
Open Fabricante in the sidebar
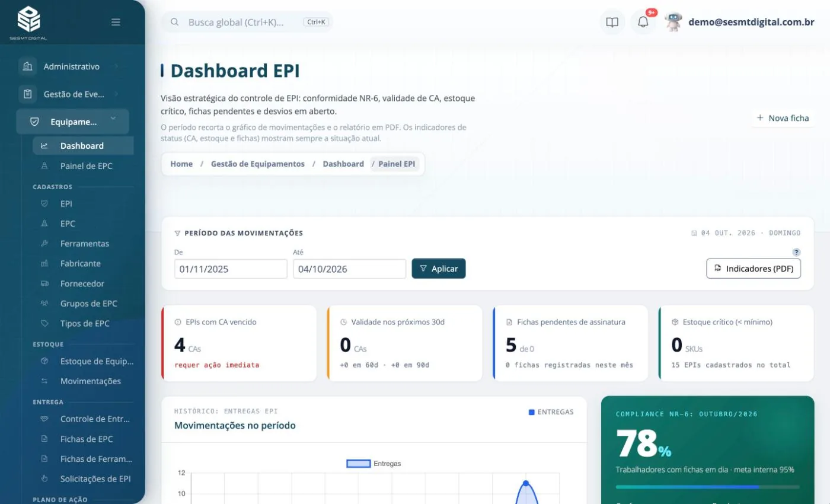tap(83, 264)
